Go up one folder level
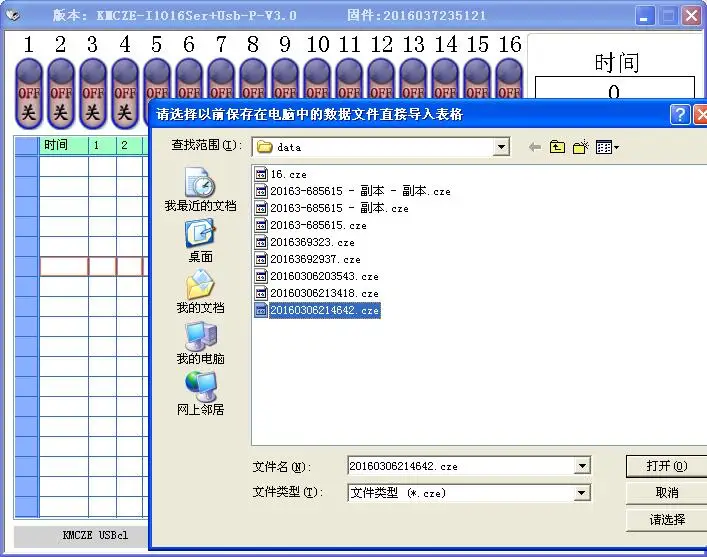The height and width of the screenshot is (557, 707). 557,147
